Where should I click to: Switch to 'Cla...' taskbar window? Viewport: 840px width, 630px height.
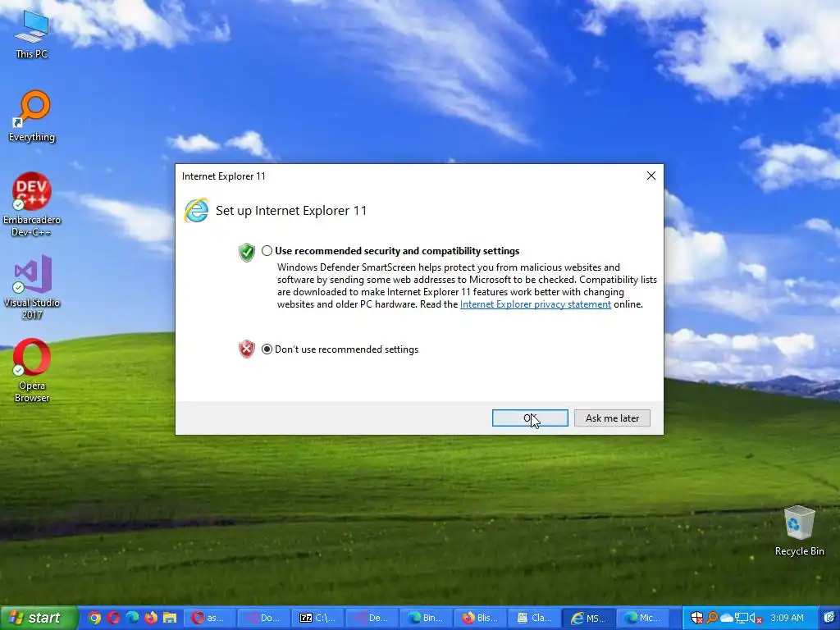[535, 618]
